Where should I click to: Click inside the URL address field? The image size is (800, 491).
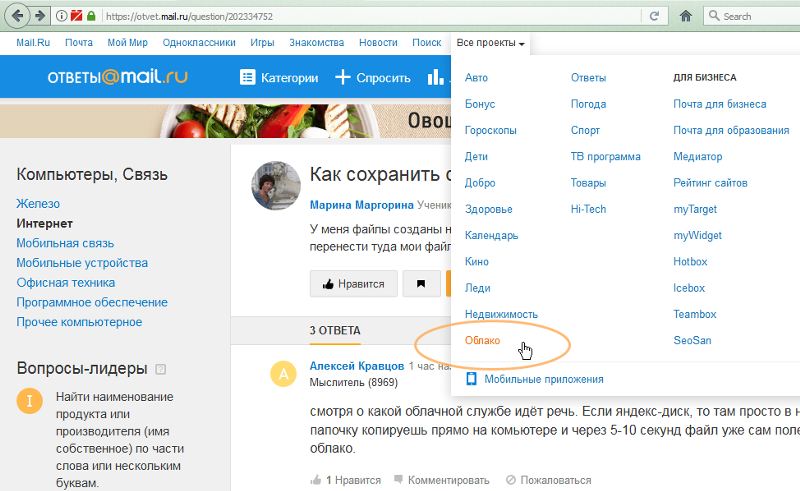pos(372,16)
